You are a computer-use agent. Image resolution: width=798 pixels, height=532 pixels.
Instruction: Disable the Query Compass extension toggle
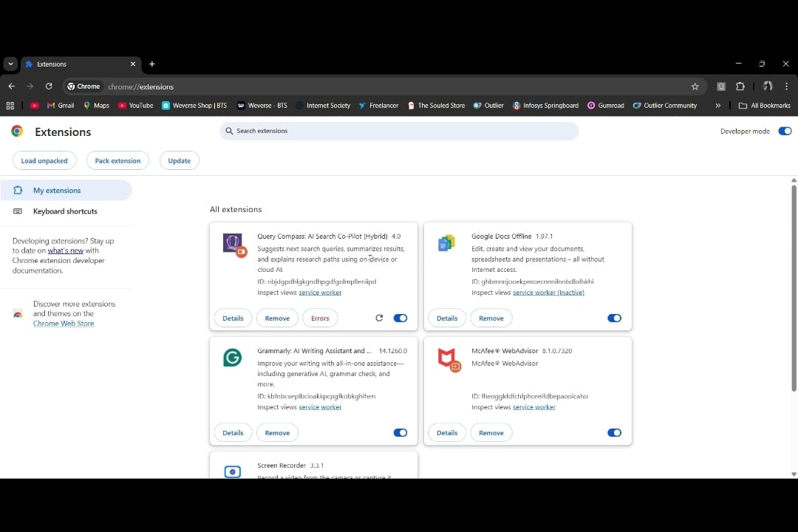click(x=400, y=318)
